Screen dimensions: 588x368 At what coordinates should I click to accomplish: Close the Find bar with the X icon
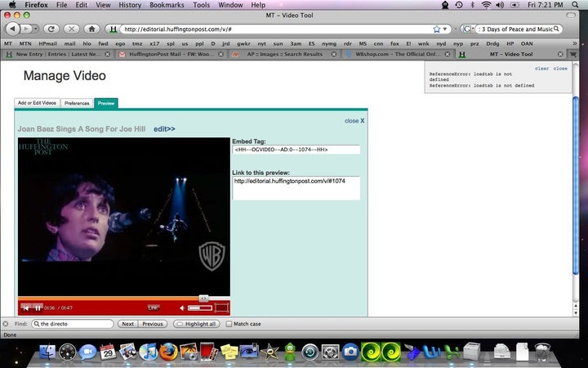tap(6, 324)
